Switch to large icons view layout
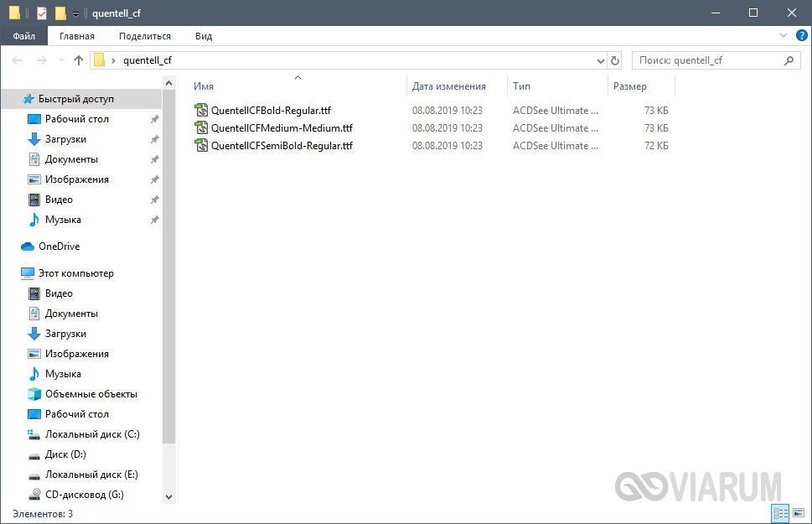The height and width of the screenshot is (524, 812). point(798,513)
